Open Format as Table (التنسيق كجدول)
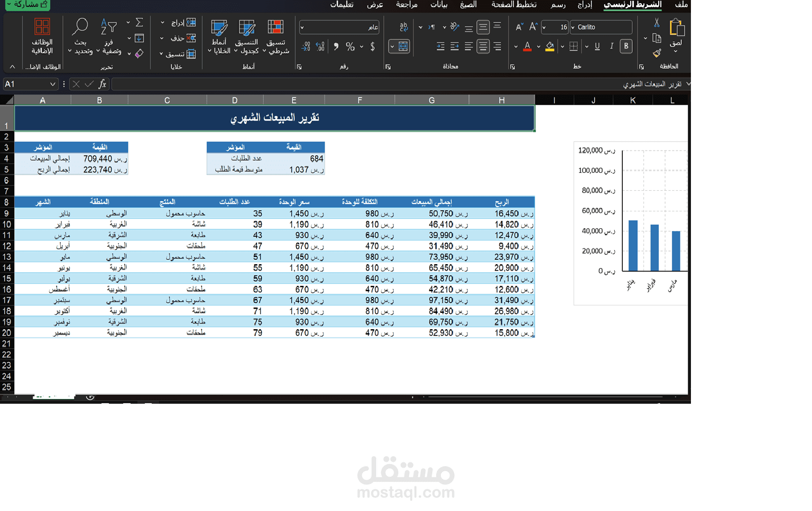This screenshot has height=511, width=812. coord(247,36)
